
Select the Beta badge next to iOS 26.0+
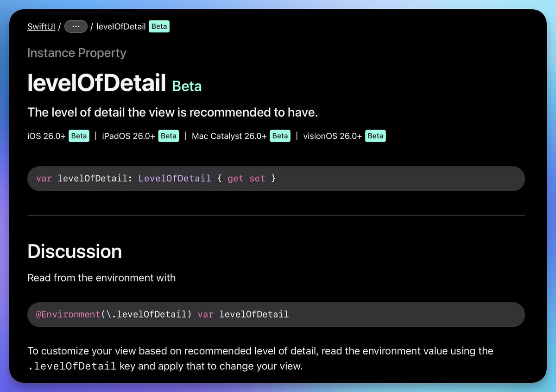[79, 136]
